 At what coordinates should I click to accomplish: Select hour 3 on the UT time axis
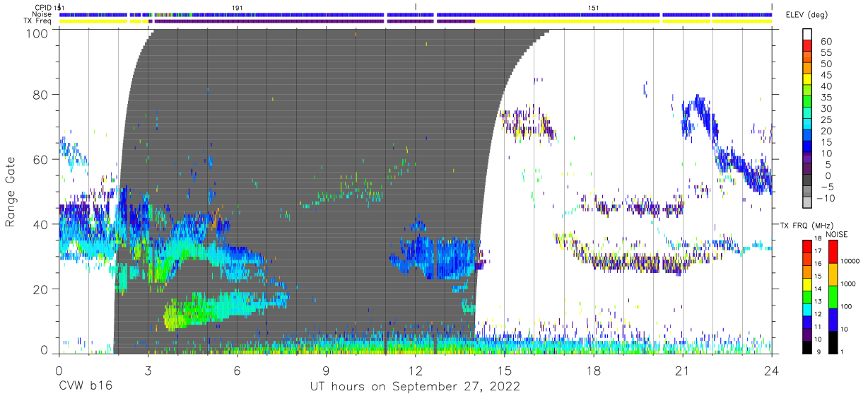coord(148,371)
